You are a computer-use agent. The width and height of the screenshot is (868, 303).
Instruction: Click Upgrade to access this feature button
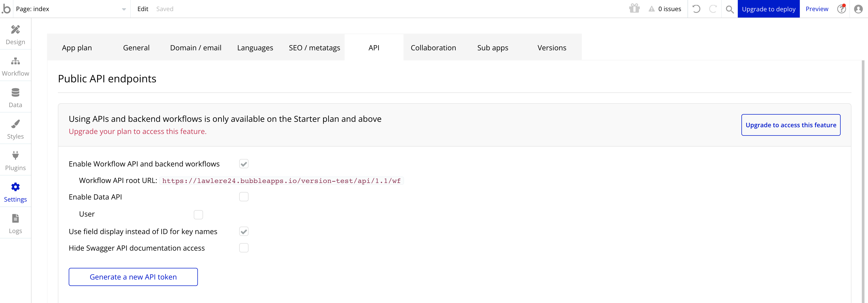pos(791,125)
